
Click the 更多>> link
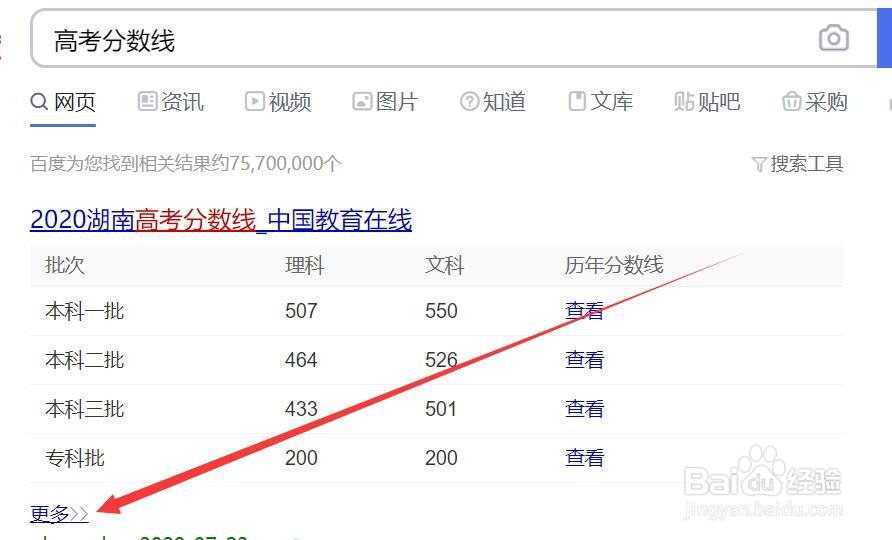point(59,514)
